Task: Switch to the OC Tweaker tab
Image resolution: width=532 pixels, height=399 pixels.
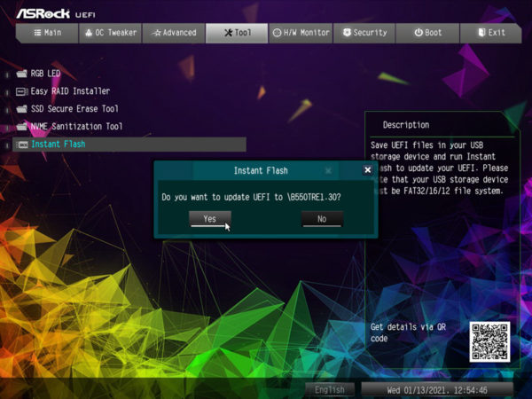Action: pyautogui.click(x=110, y=33)
